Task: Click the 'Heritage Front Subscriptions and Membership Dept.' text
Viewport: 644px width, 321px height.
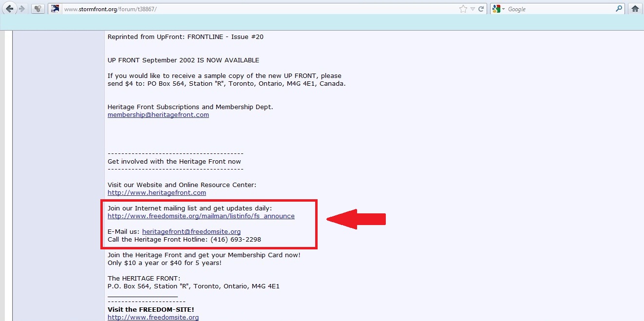Action: (x=190, y=107)
